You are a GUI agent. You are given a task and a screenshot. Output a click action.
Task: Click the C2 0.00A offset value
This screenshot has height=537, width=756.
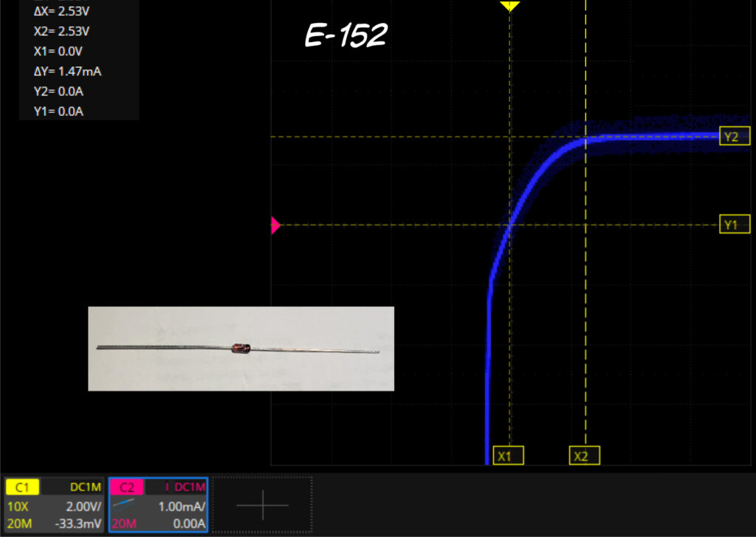(189, 524)
